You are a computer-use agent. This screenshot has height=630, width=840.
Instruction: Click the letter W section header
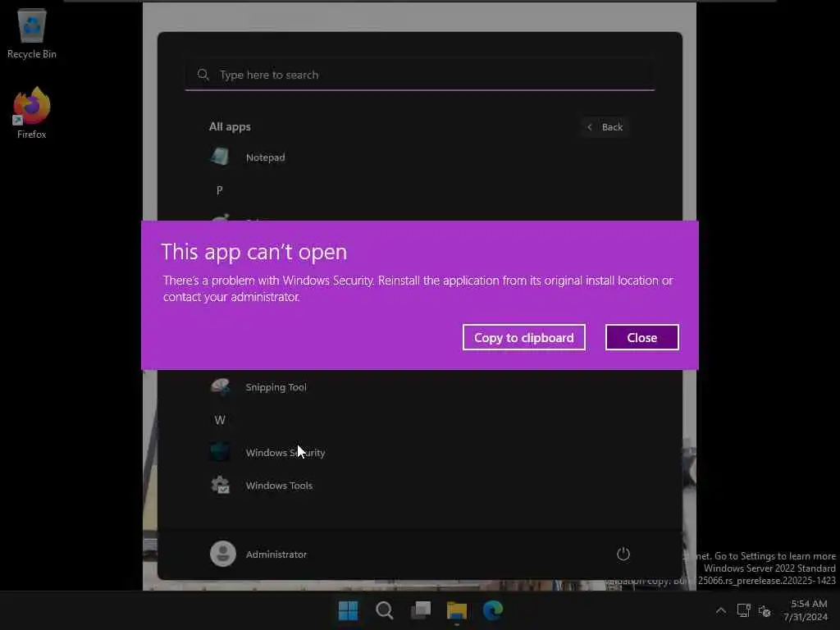[x=220, y=420]
